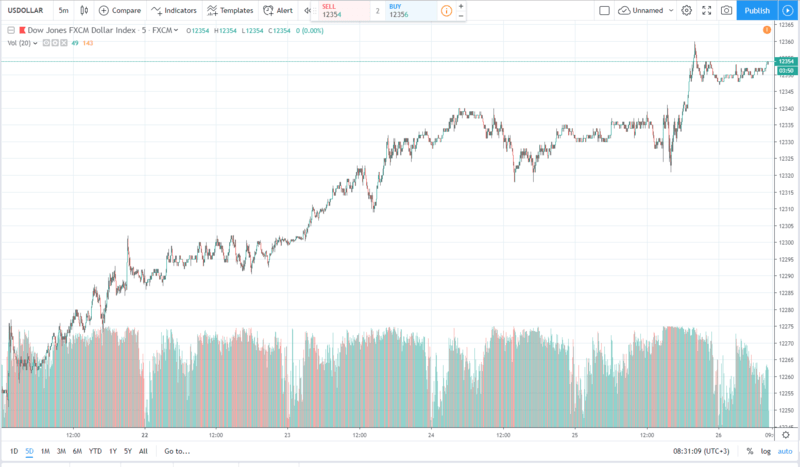
Task: Click the 03:50 countdown label on the price axis
Action: pos(786,70)
